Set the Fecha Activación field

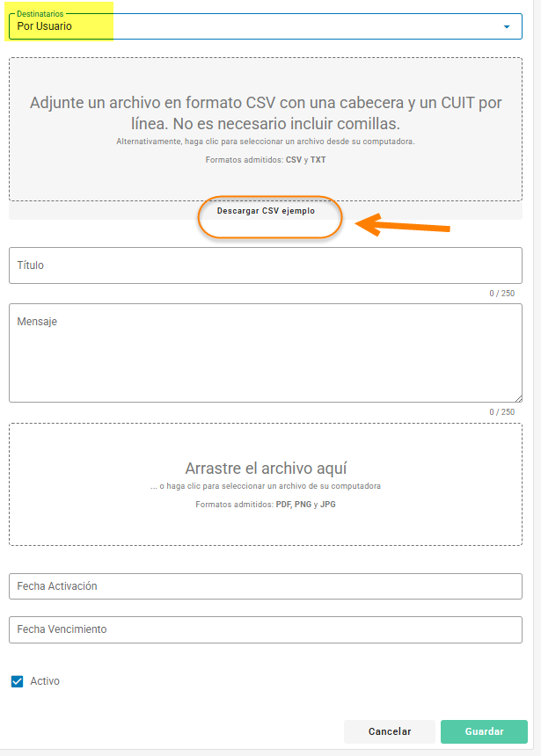pos(266,586)
